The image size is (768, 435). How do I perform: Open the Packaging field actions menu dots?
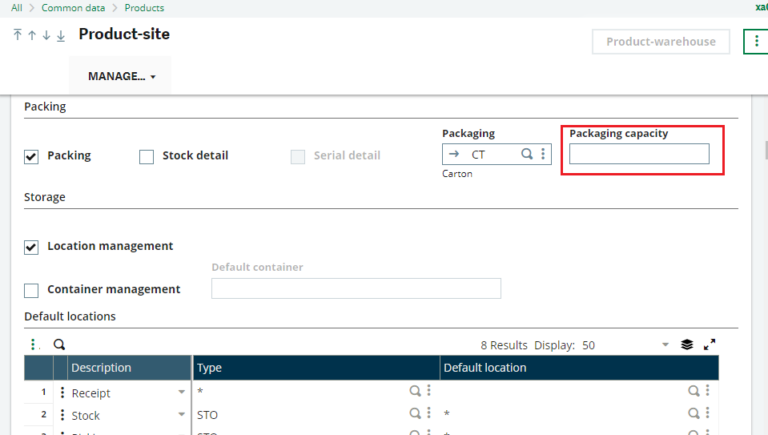point(543,154)
